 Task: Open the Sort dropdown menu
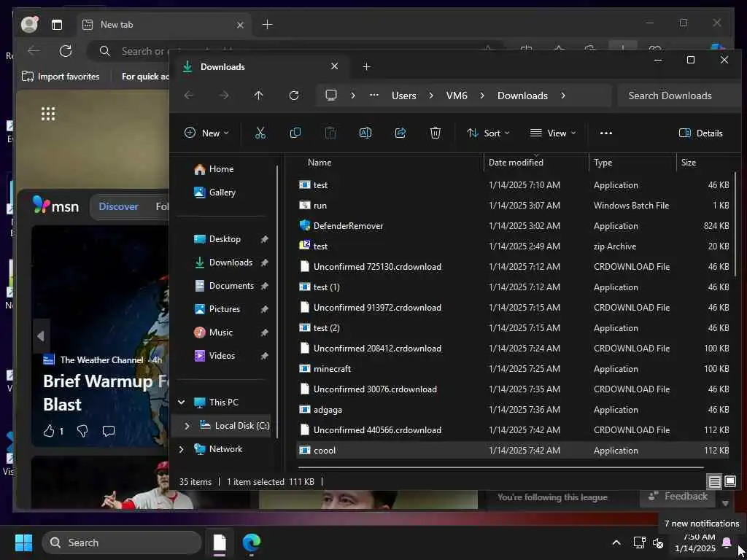[488, 133]
